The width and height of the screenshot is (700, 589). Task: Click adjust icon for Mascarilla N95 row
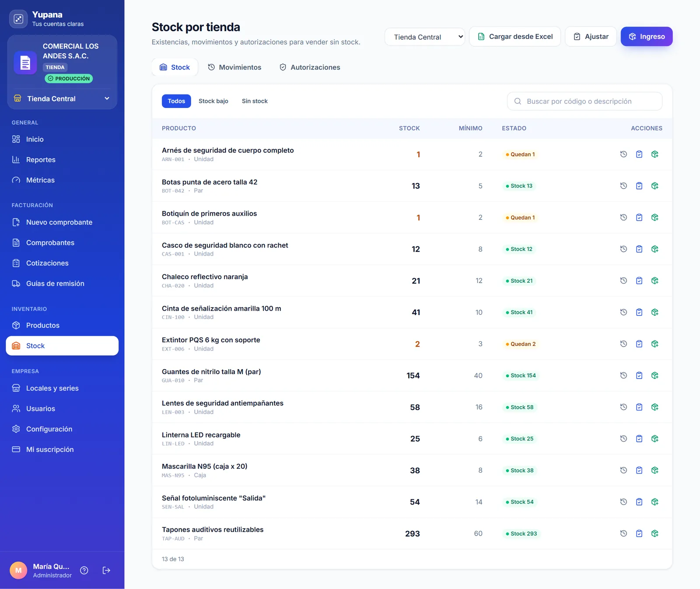639,470
